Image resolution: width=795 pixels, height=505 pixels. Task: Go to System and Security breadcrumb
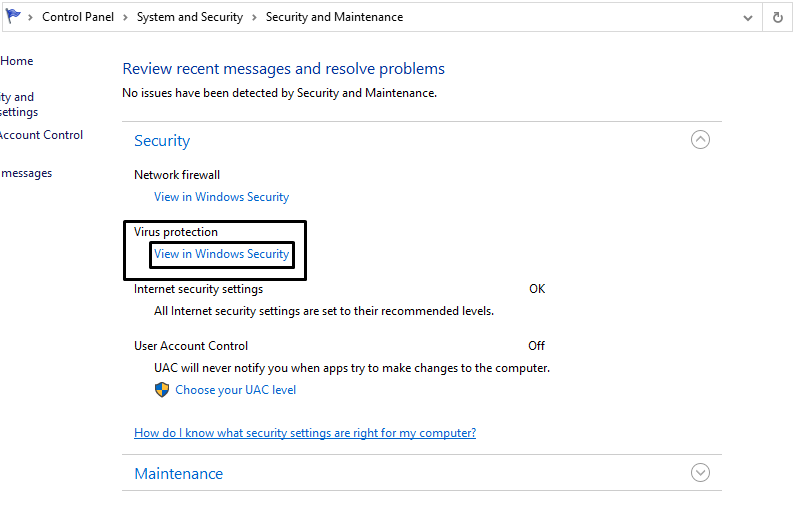[190, 17]
